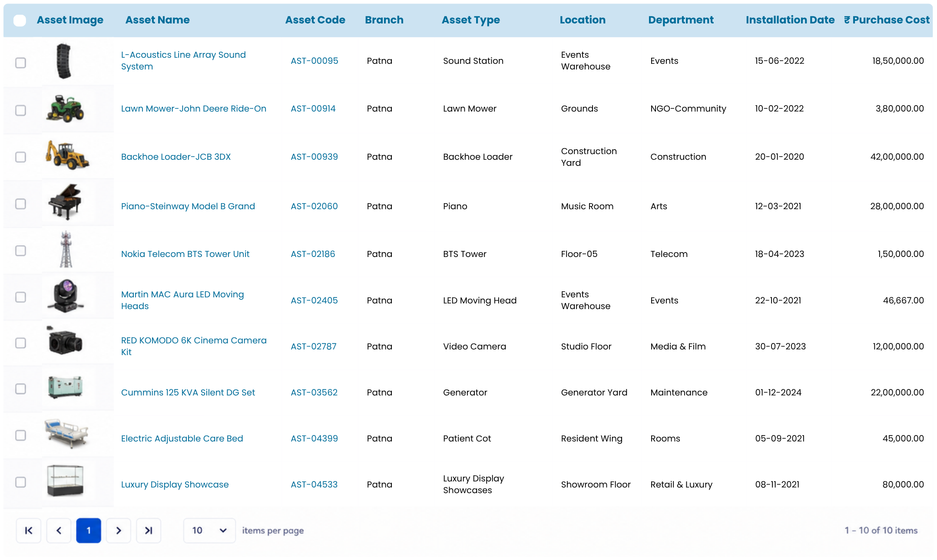Viewport: 937px width, 560px height.
Task: Jump to the last page
Action: pos(149,530)
